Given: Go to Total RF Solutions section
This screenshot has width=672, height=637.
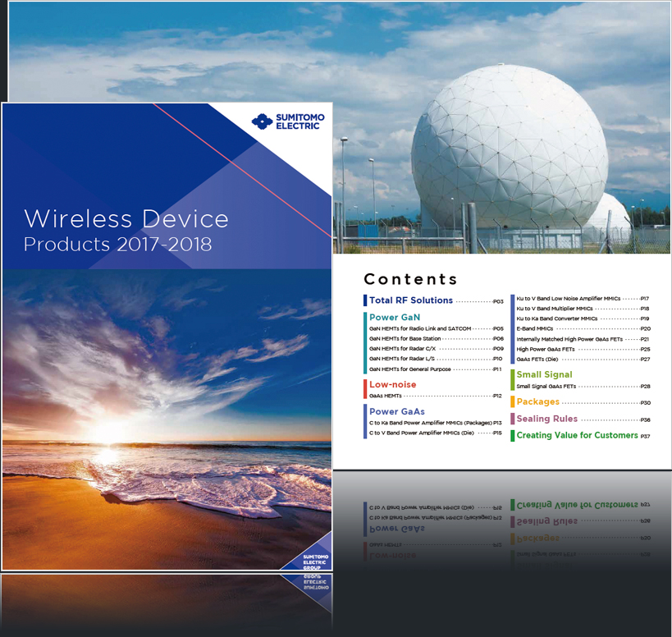Looking at the screenshot, I should [411, 300].
